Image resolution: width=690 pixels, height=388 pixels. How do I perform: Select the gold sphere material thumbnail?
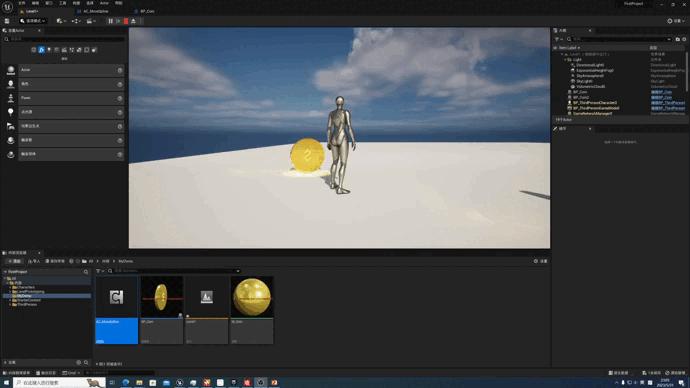[252, 310]
